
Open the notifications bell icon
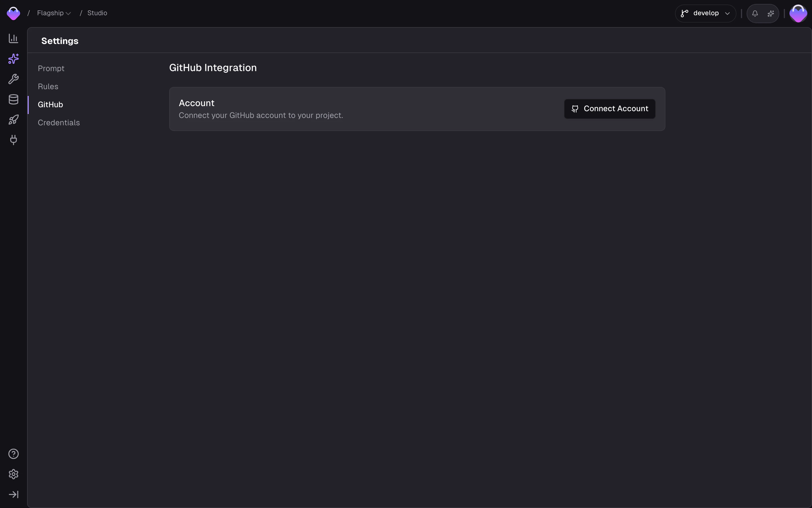[755, 14]
